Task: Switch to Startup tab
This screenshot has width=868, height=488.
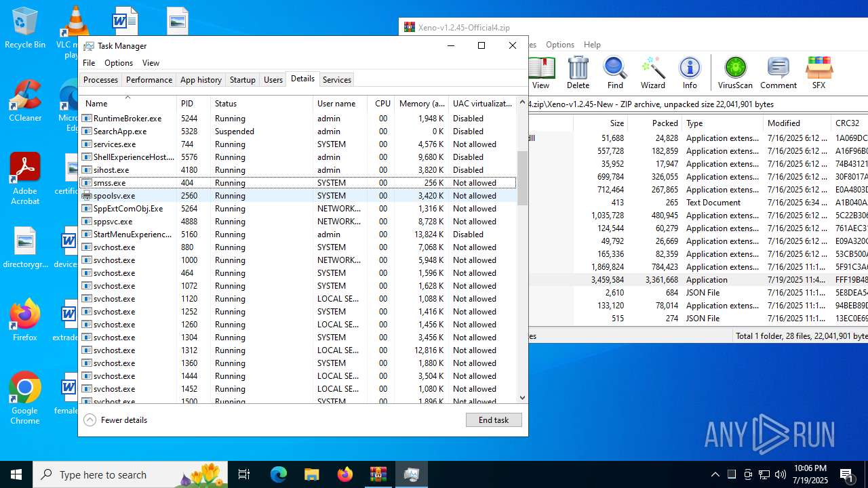Action: coord(242,80)
